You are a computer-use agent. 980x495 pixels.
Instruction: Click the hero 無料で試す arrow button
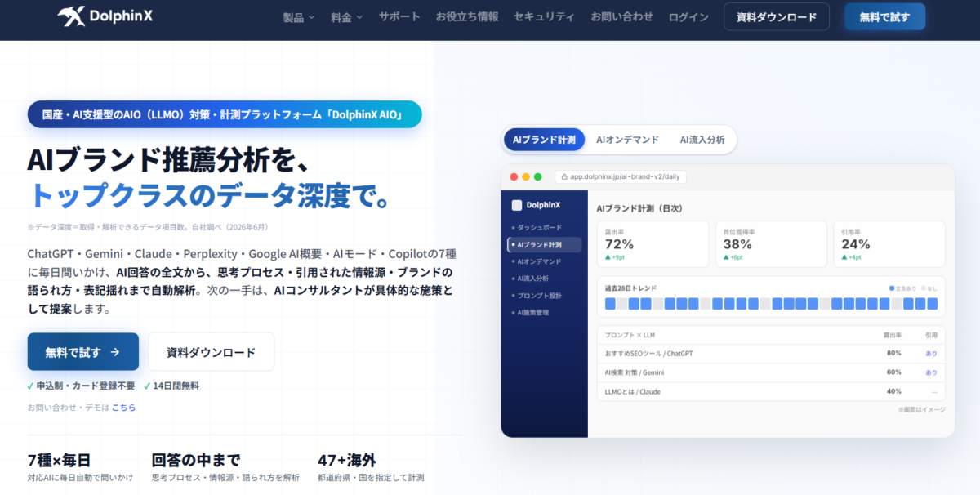[x=82, y=352]
